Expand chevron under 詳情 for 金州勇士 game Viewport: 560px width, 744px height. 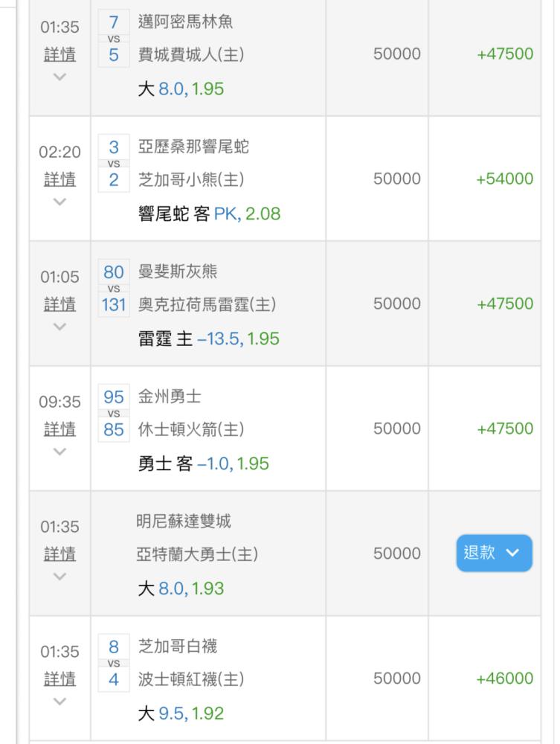pos(59,452)
